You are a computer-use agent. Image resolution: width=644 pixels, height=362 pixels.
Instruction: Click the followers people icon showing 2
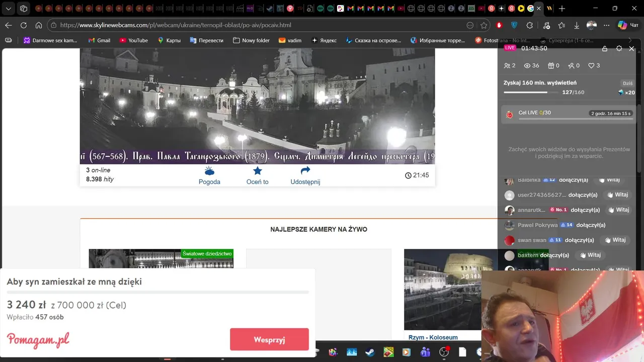pyautogui.click(x=510, y=65)
